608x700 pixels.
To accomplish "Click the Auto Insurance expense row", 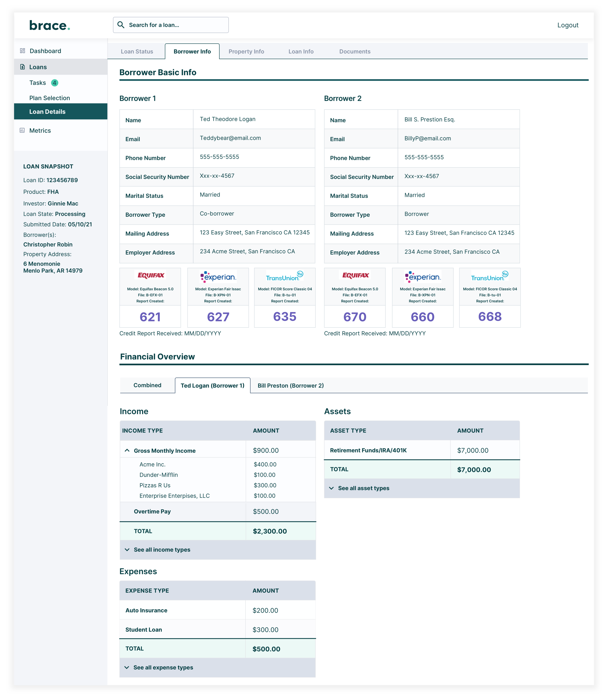I will pyautogui.click(x=217, y=610).
